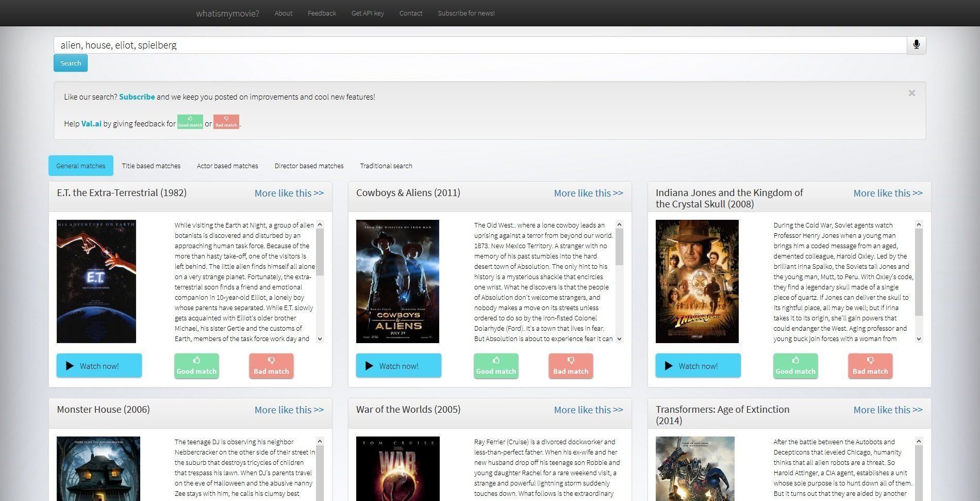Open Get API key in navbar
The width and height of the screenshot is (980, 501).
368,13
